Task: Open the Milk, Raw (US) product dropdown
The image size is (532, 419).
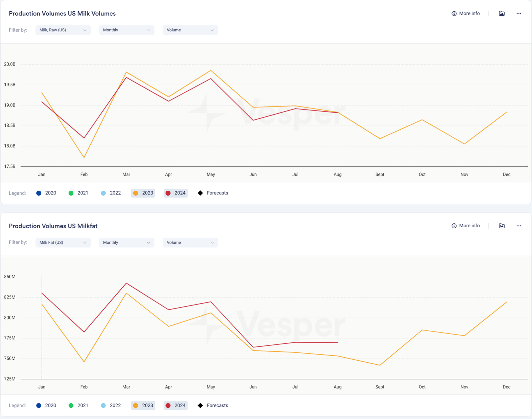Action: tap(63, 30)
